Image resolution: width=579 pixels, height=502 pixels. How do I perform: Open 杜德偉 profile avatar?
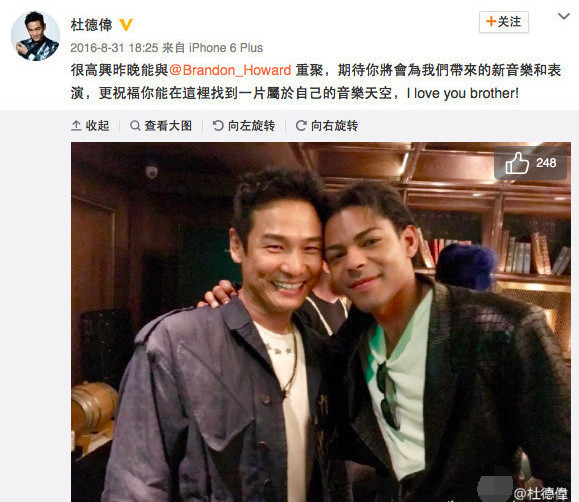[35, 36]
